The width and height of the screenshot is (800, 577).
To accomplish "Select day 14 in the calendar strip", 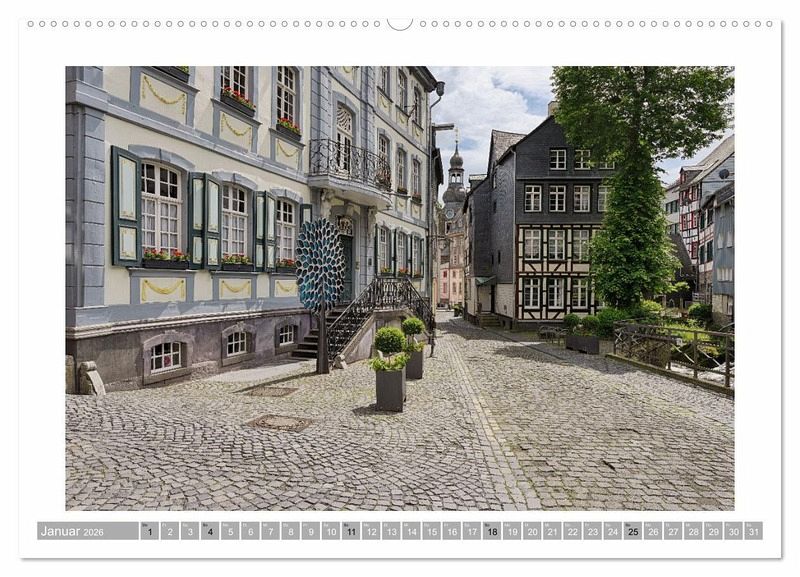I will (x=412, y=531).
